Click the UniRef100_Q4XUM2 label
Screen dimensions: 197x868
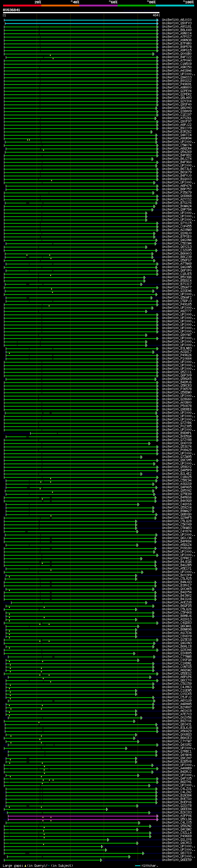click(177, 744)
